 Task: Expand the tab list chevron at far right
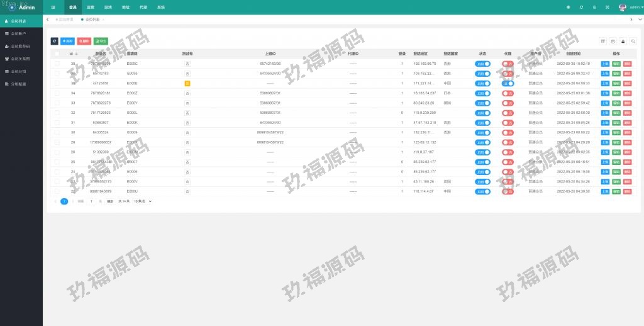click(640, 20)
